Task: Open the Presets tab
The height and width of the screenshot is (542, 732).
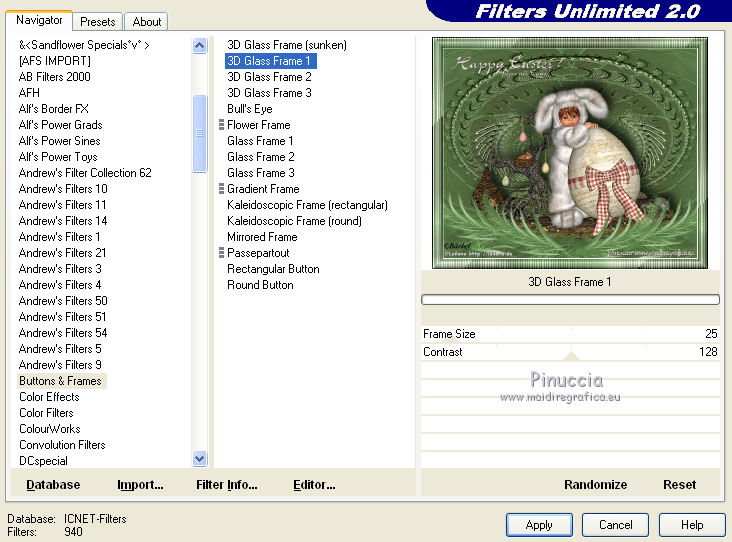Action: tap(98, 21)
